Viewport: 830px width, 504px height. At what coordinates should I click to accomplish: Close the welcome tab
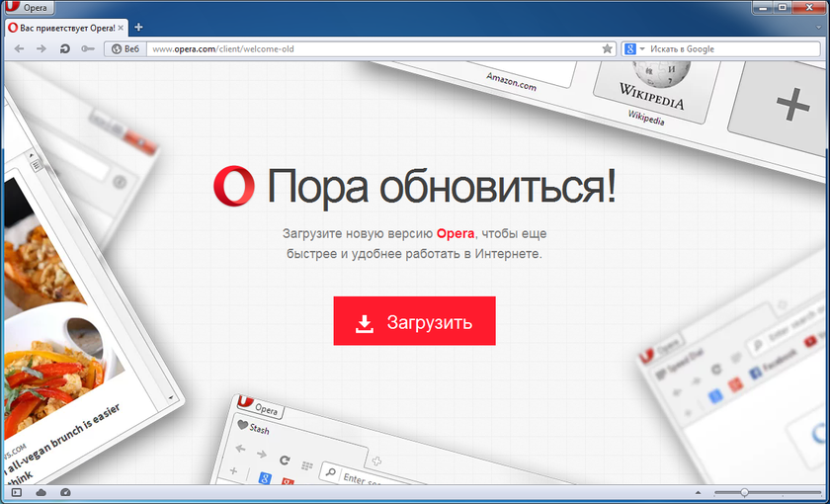121,28
